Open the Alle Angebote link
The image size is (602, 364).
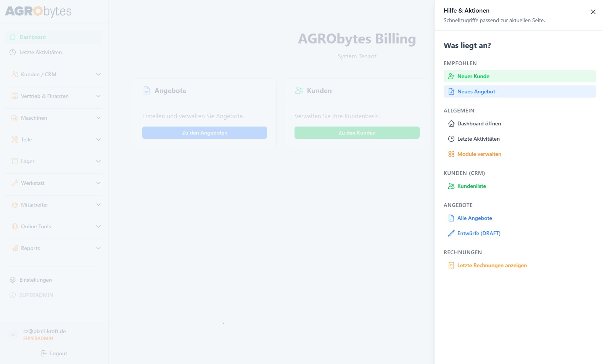coord(475,218)
